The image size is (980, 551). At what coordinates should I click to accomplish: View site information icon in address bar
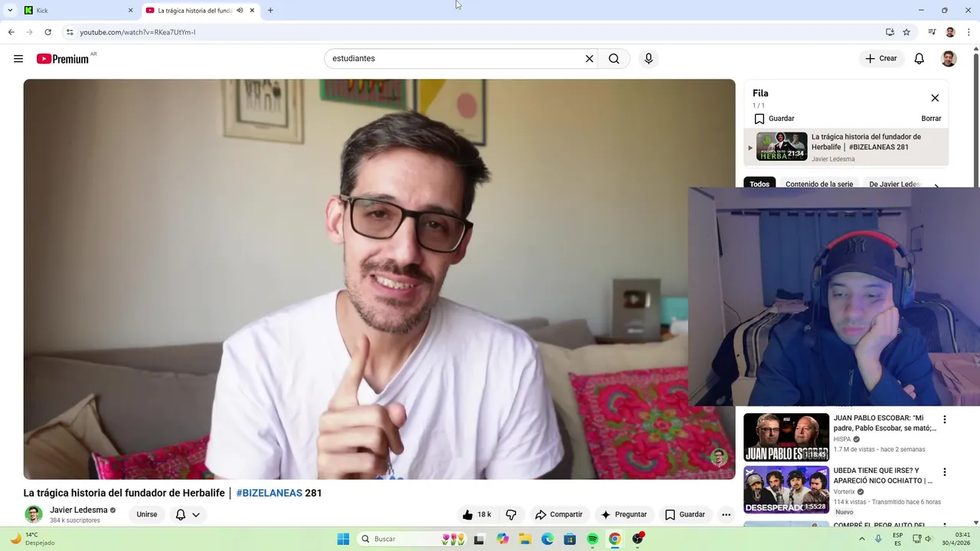pos(70,32)
